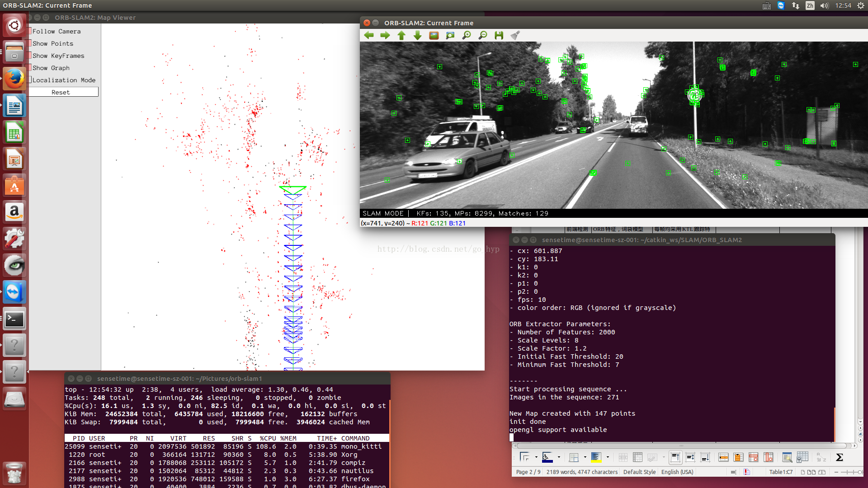
Task: Click the gray brush icon in Current Frame toolbar
Action: 515,35
